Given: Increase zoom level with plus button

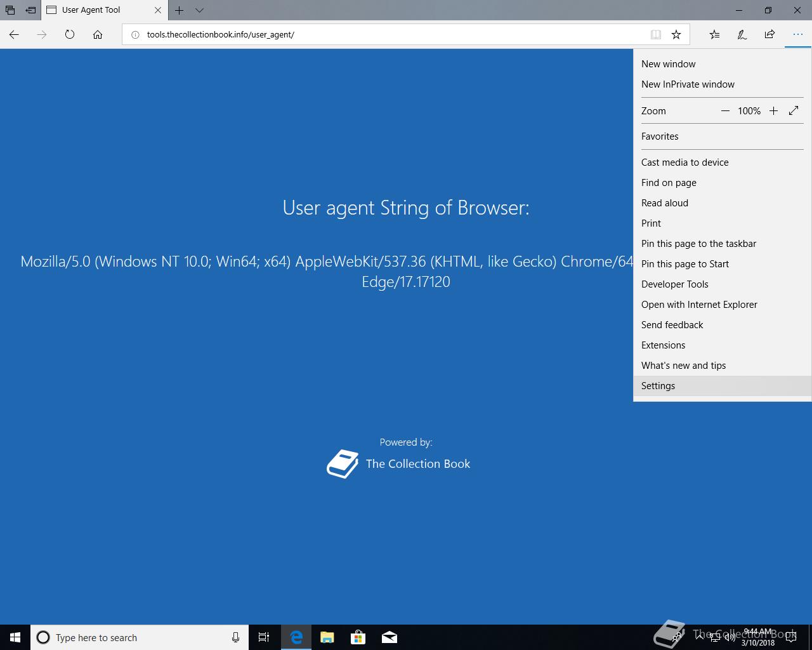Looking at the screenshot, I should pyautogui.click(x=773, y=110).
